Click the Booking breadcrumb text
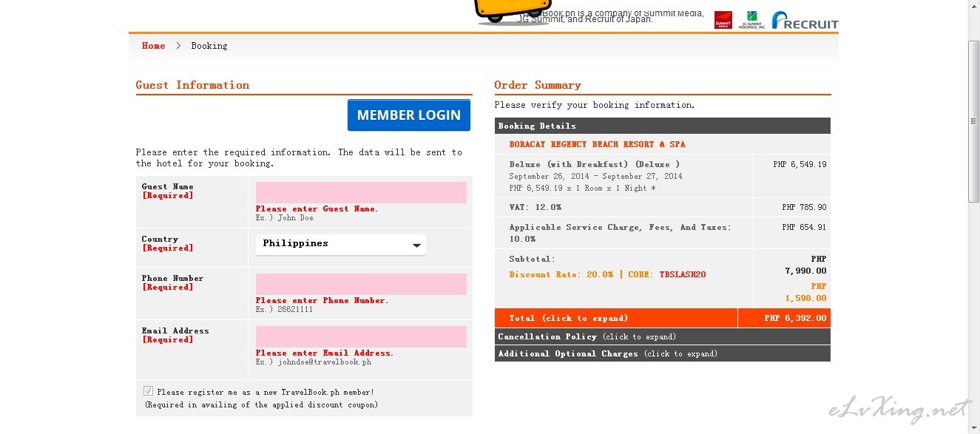Screen dimensions: 980x434 (x=209, y=46)
